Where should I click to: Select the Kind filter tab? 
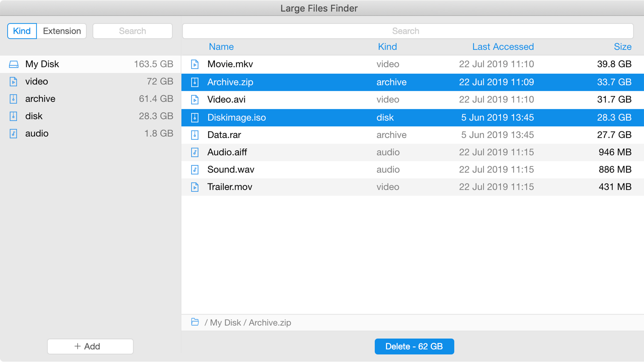21,31
